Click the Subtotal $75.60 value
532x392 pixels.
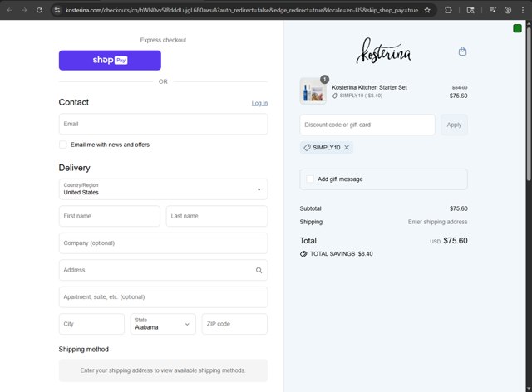click(458, 208)
